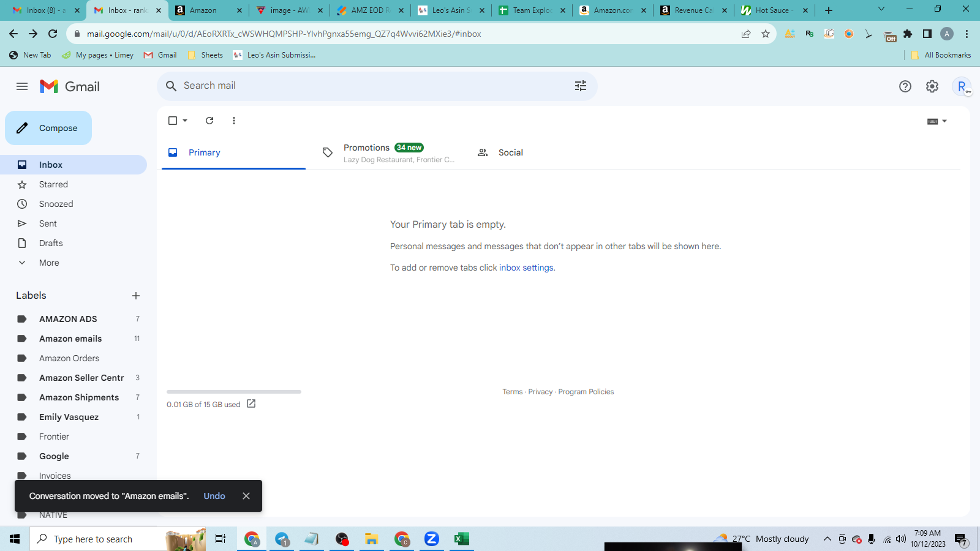The width and height of the screenshot is (980, 551).
Task: Open Zoom from the taskbar
Action: pyautogui.click(x=432, y=539)
